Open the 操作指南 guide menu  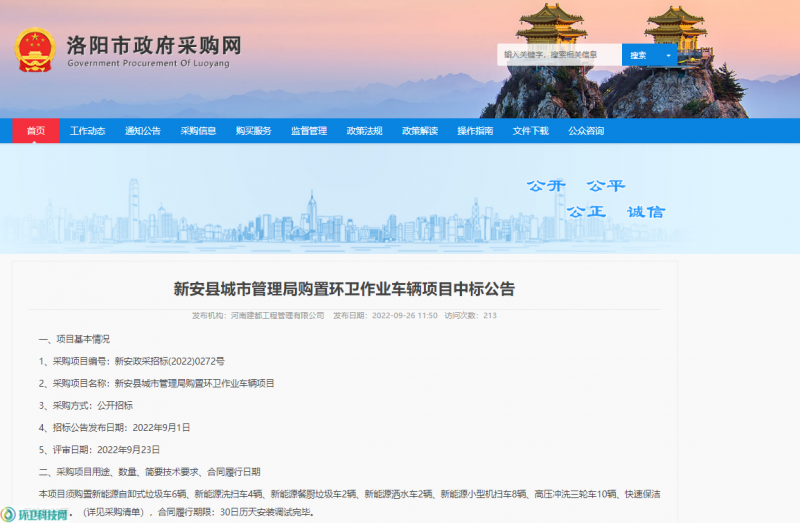(x=475, y=131)
